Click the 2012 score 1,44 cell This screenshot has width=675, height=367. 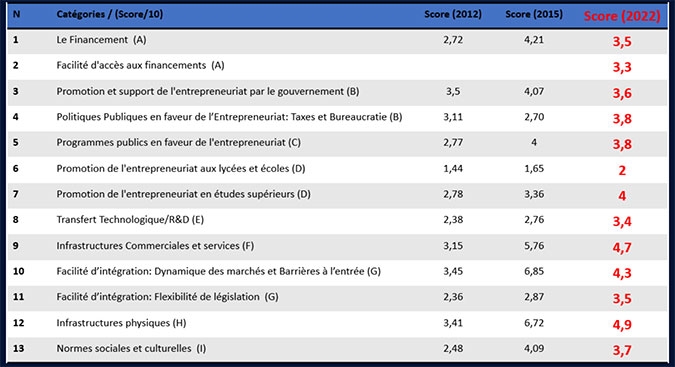453,168
